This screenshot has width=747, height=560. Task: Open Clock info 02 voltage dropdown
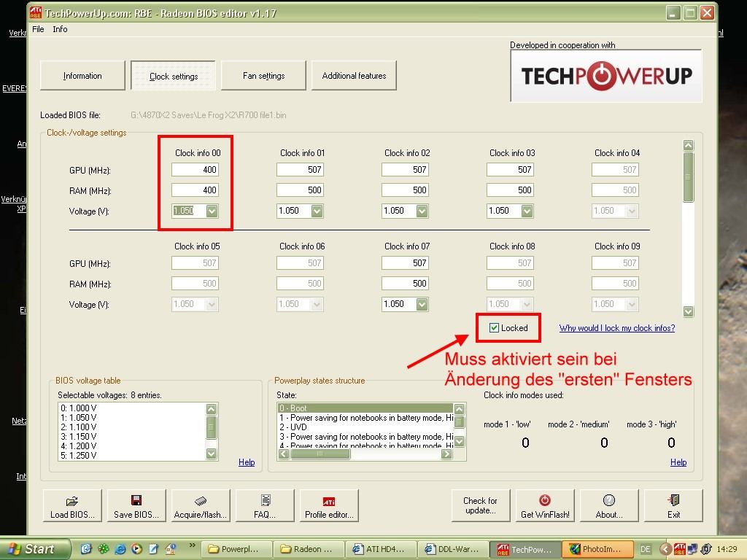[422, 211]
